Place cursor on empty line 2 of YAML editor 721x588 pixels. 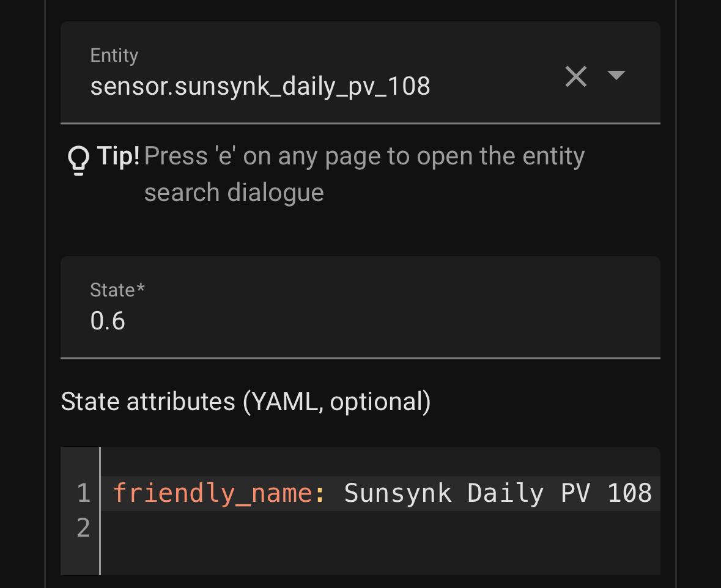[380, 527]
